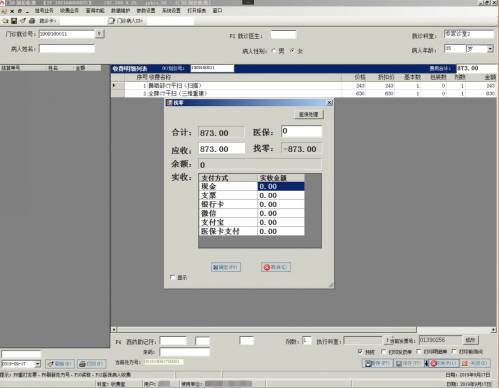Click the 打印 print button at bottom left
Viewport: 499px width, 389px height.
coord(92,364)
